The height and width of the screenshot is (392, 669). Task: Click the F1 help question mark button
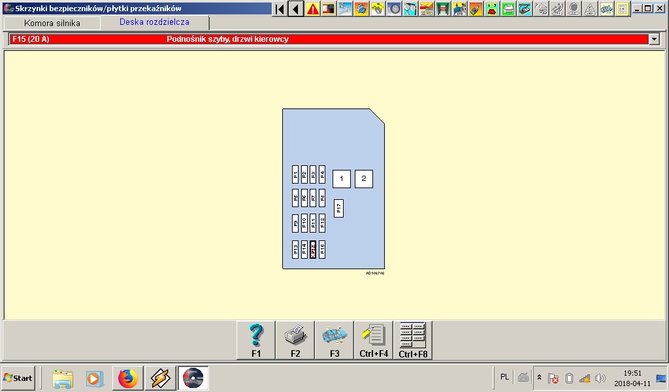[256, 340]
